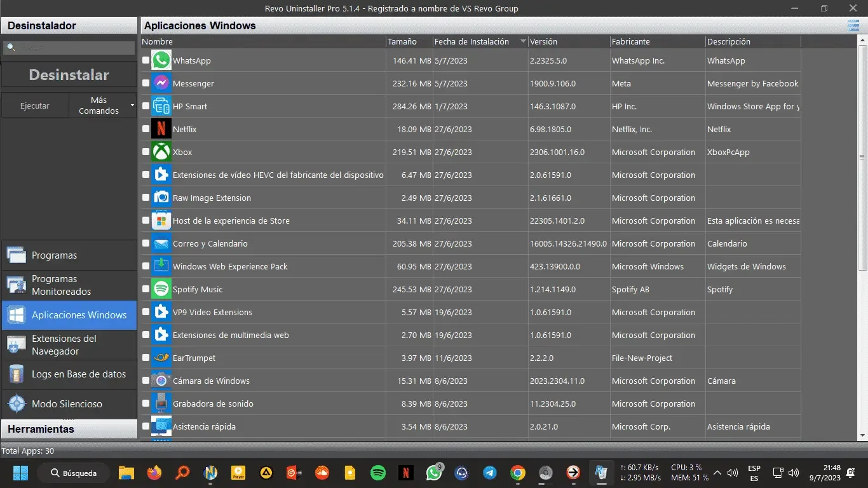Image resolution: width=868 pixels, height=488 pixels.
Task: Enable the checkbox for Grabadora de sonido
Action: (x=146, y=403)
